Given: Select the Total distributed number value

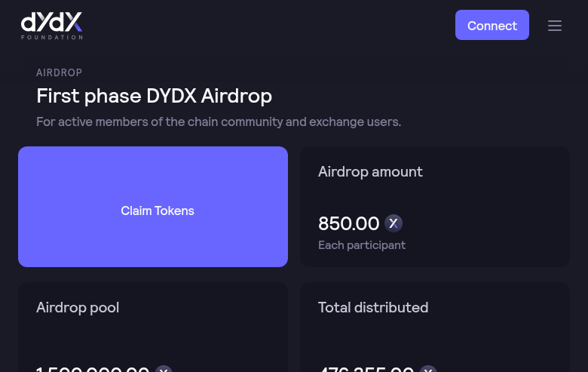Looking at the screenshot, I should pos(366,368).
